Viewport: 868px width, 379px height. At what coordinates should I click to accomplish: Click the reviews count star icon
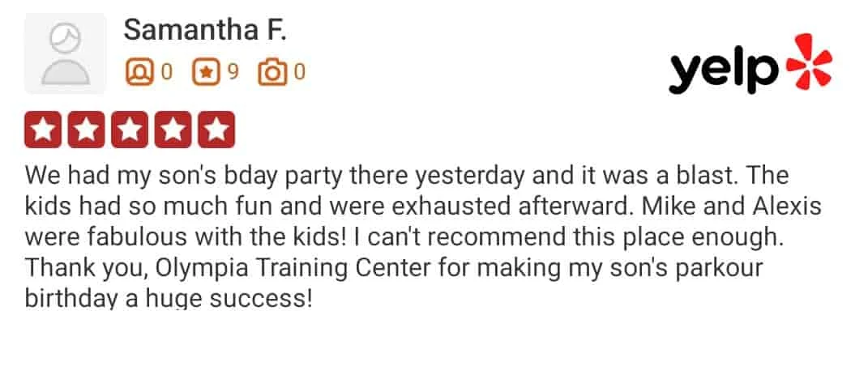click(x=206, y=73)
